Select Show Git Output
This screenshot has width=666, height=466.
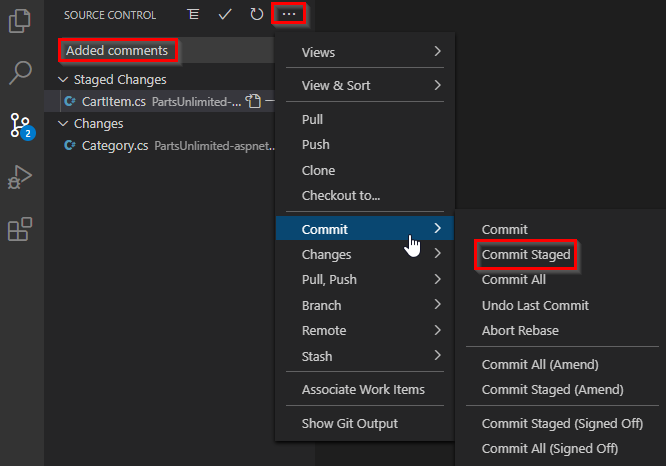pyautogui.click(x=349, y=423)
